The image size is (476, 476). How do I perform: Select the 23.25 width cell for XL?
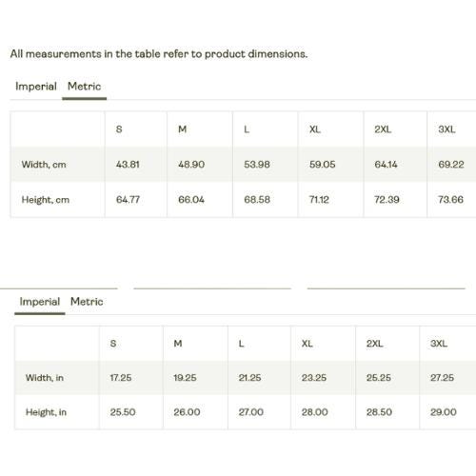pos(314,378)
